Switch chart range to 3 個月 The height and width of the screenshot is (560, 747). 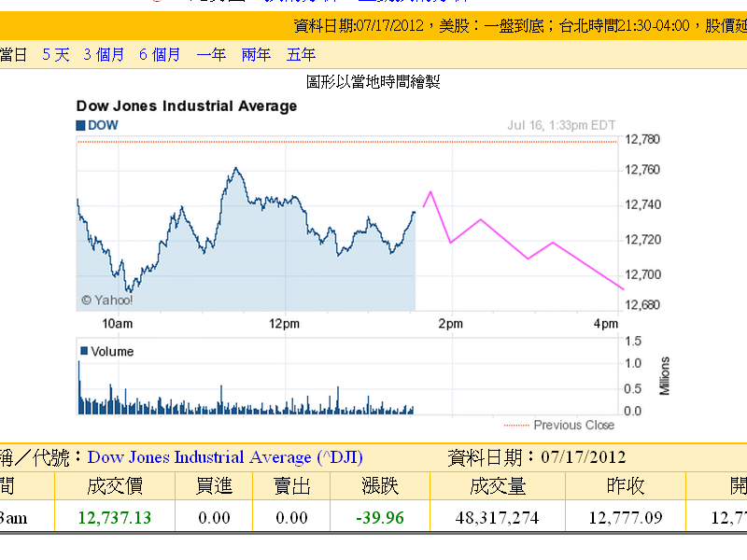tap(104, 55)
